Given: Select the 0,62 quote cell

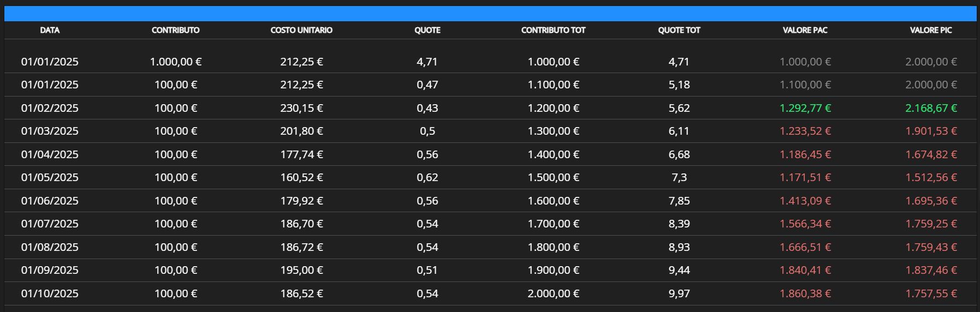Looking at the screenshot, I should click(x=427, y=177).
